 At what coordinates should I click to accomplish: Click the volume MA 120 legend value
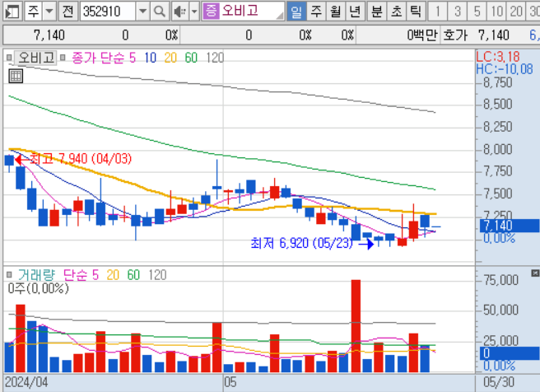(x=157, y=275)
